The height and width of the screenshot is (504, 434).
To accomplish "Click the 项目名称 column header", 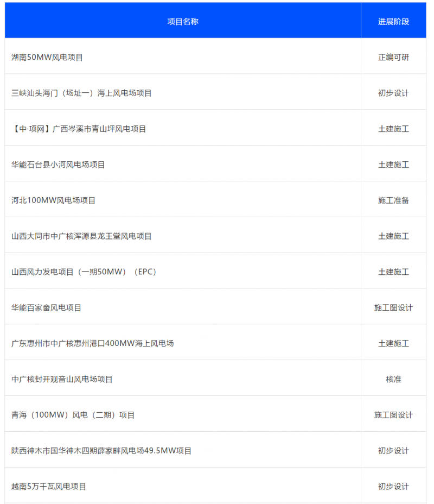I will coord(183,22).
